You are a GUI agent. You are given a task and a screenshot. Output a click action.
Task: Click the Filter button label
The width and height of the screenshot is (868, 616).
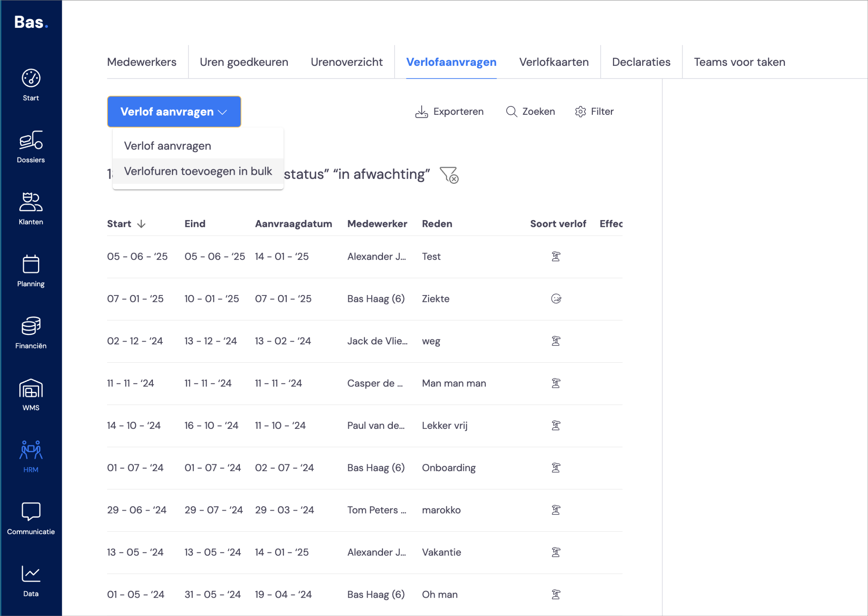[x=602, y=112]
